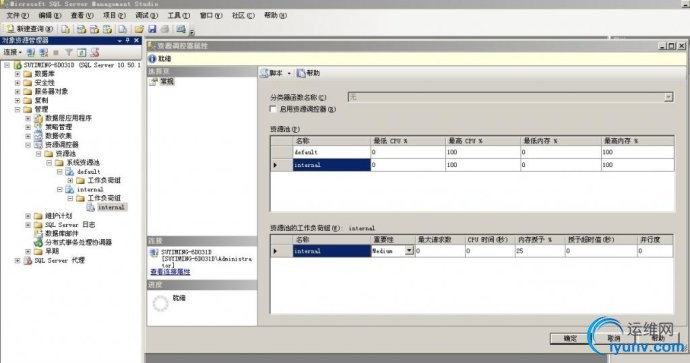
Task: Click the 帮助 Help icon in dialog toolbar
Action: click(x=301, y=73)
